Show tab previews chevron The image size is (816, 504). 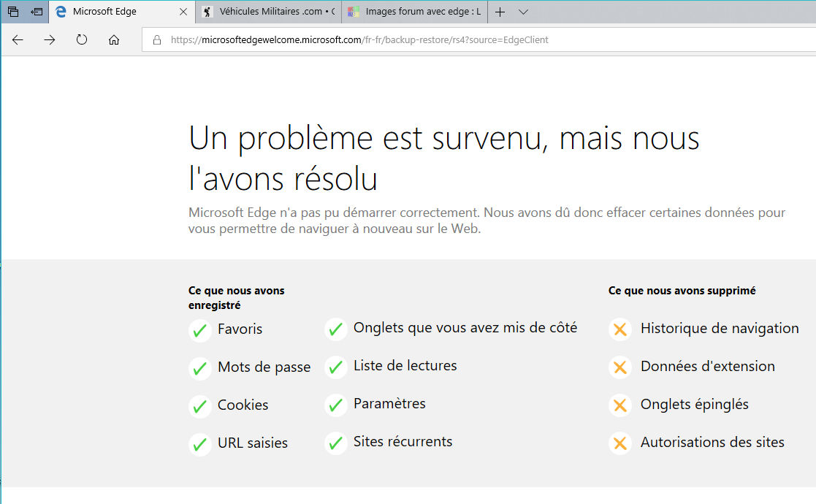coord(524,12)
